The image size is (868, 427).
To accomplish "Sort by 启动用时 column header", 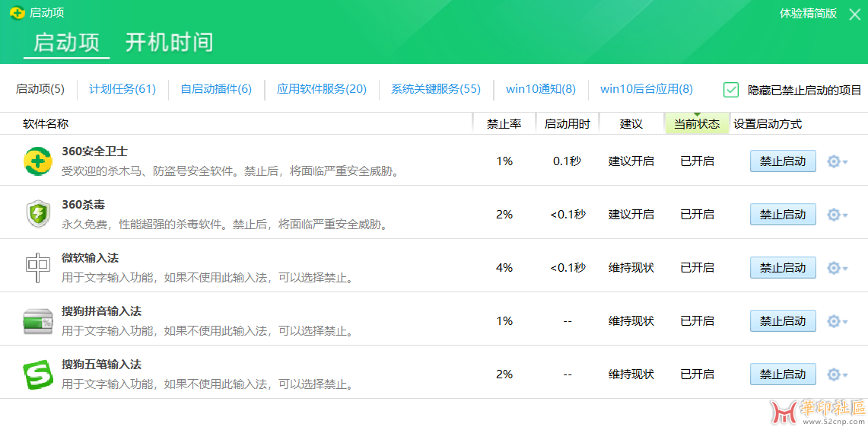I will click(x=567, y=124).
